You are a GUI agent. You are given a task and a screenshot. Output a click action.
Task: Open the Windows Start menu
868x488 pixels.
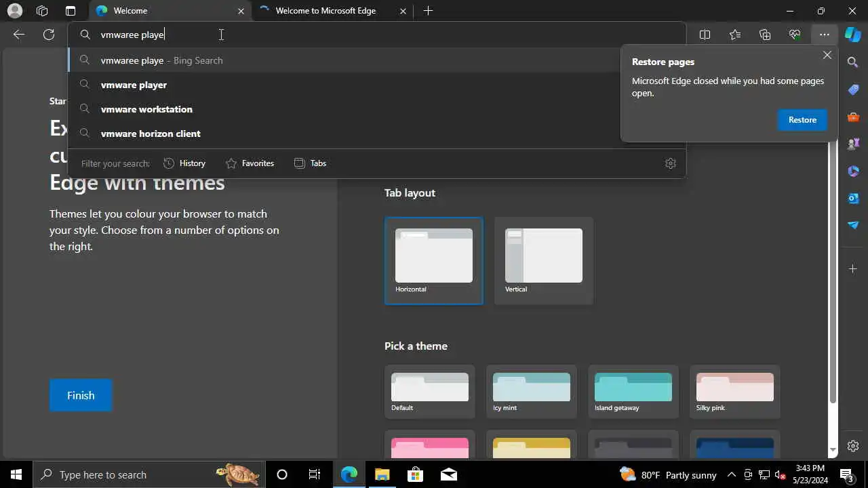pos(16,474)
